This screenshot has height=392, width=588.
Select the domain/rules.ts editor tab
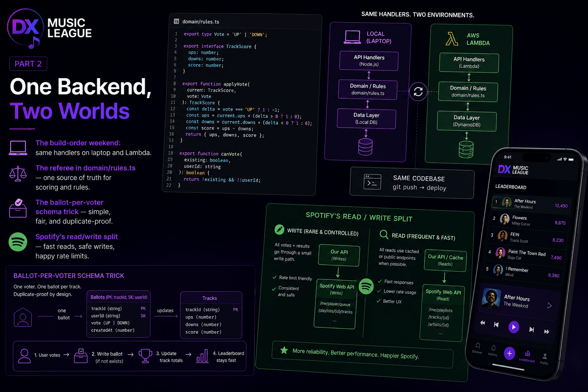[197, 21]
